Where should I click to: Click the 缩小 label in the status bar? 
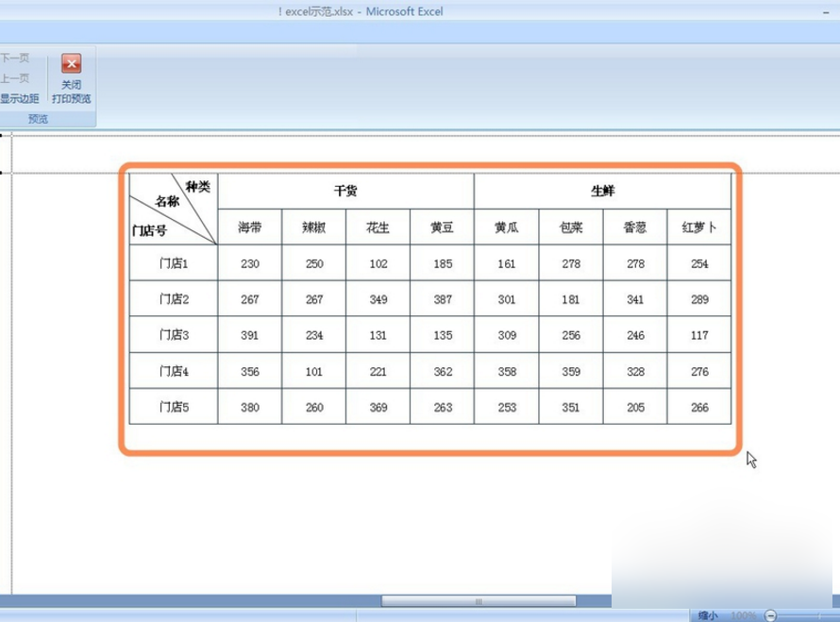(x=708, y=615)
